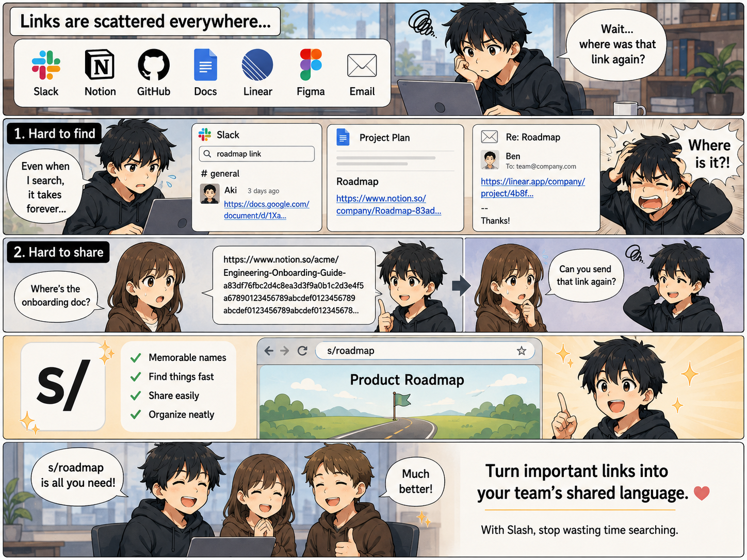Click the magnifier icon in the Slack search box
Viewport: 747px width, 560px height.
207,154
